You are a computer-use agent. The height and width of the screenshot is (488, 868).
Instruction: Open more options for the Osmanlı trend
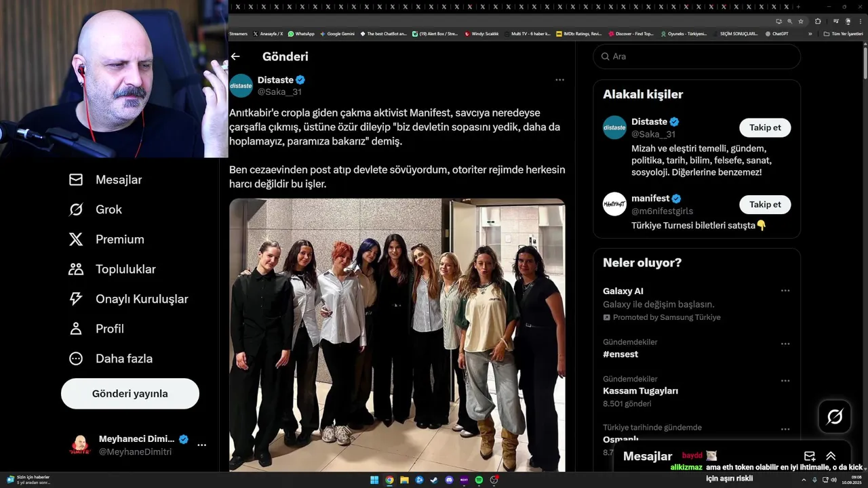coord(785,429)
